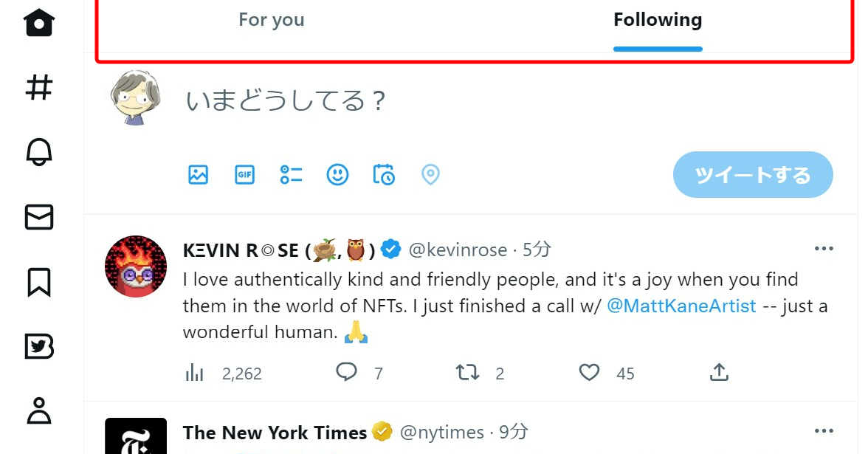This screenshot has width=868, height=454.
Task: Open Profile in the sidebar
Action: 39,410
